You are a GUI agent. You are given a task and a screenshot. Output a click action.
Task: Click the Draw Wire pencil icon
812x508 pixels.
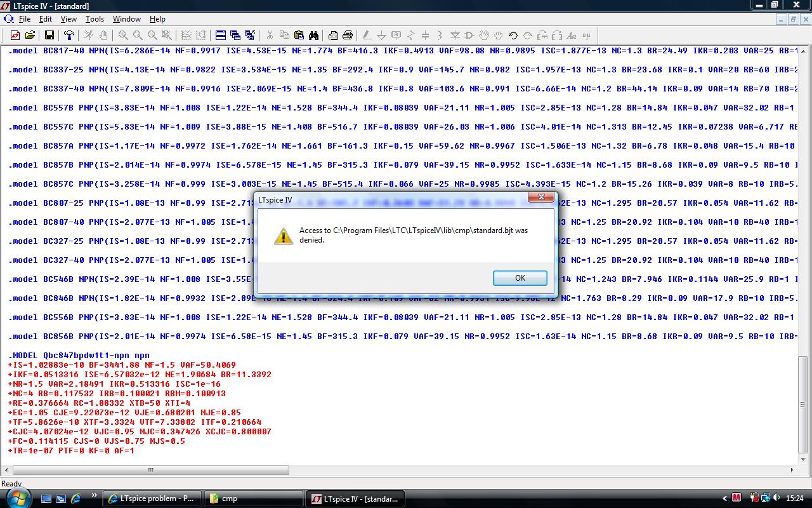click(367, 36)
